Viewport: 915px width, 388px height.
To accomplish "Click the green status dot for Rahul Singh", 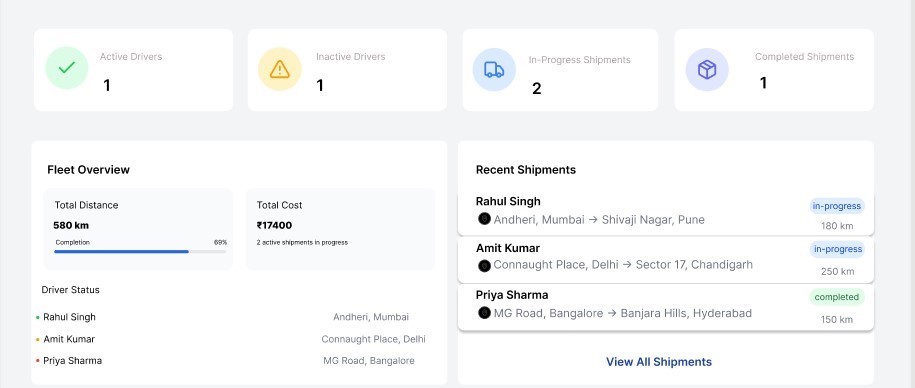I will (x=38, y=317).
